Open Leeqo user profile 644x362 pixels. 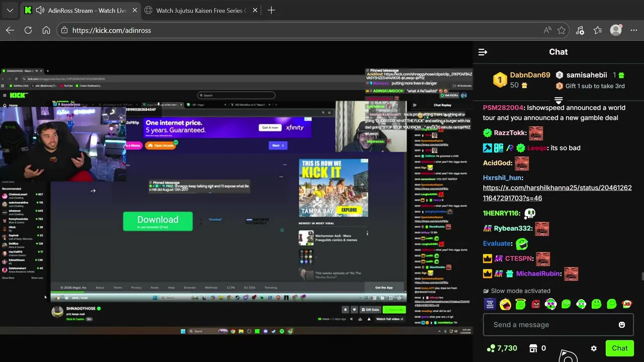(537, 148)
